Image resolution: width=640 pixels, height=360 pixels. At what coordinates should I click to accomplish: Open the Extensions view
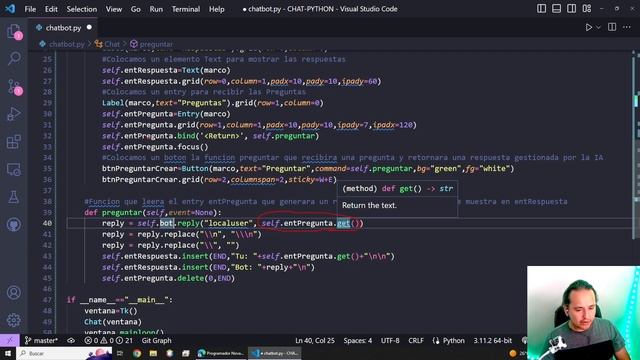(14, 142)
